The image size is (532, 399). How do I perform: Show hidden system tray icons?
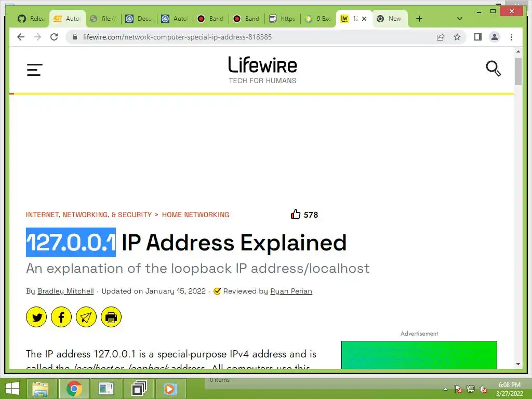(x=446, y=389)
